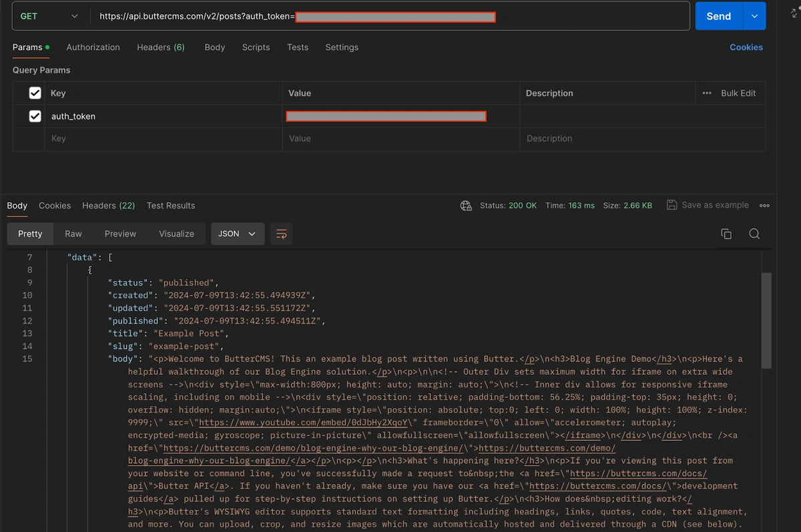The width and height of the screenshot is (801, 532).
Task: Toggle the select-all checkbox beside Key header
Action: click(35, 93)
